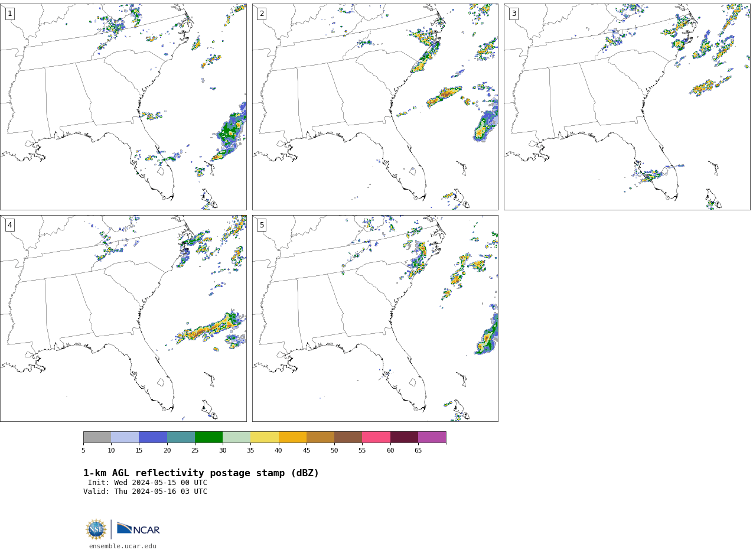Select the green 25-30 dBZ swatch
Viewport: 756px width, 553px height.
pos(208,437)
